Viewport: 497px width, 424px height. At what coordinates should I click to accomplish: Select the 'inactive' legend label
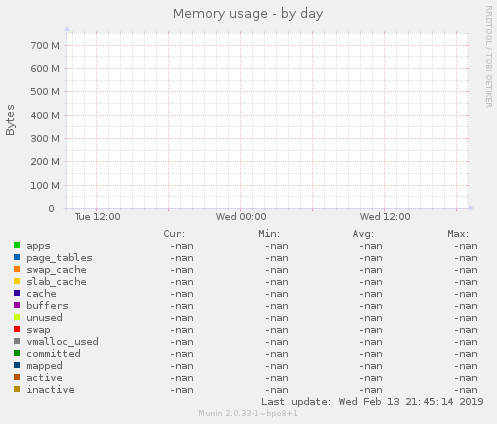pyautogui.click(x=50, y=390)
